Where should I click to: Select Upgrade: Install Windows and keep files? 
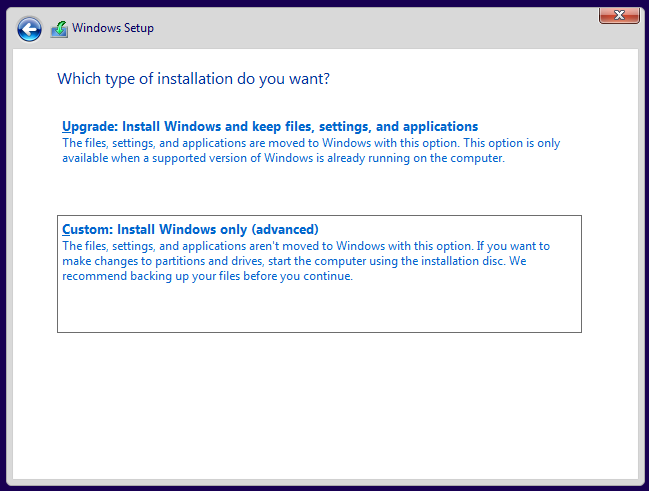pyautogui.click(x=270, y=127)
